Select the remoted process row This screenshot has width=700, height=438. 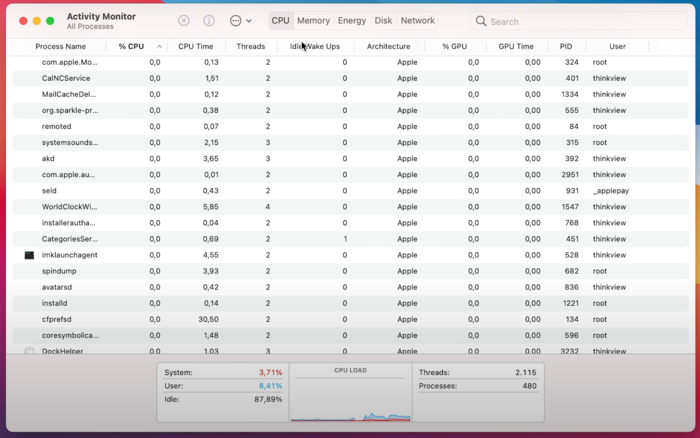[350, 126]
